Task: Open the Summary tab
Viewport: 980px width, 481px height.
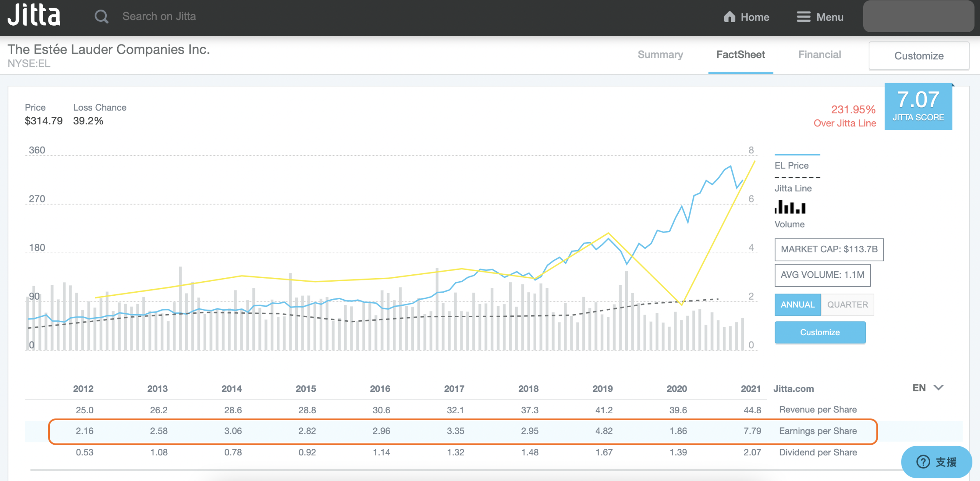Action: click(x=660, y=55)
